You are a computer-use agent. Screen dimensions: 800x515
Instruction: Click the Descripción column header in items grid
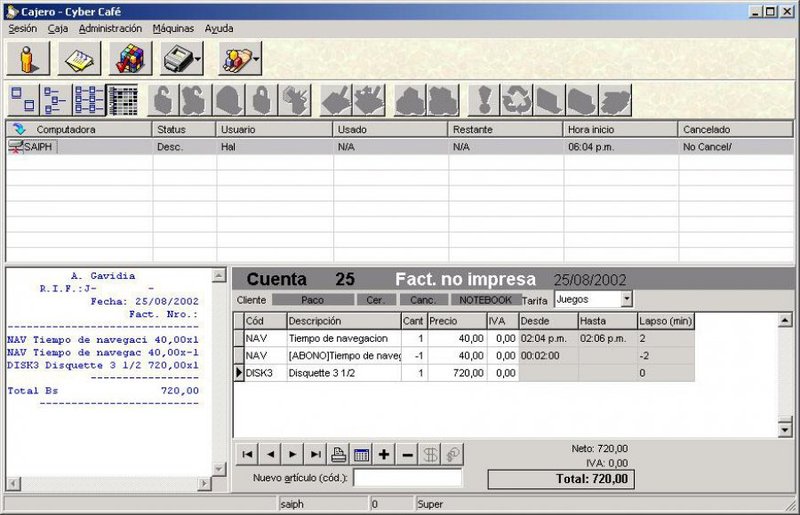click(344, 321)
